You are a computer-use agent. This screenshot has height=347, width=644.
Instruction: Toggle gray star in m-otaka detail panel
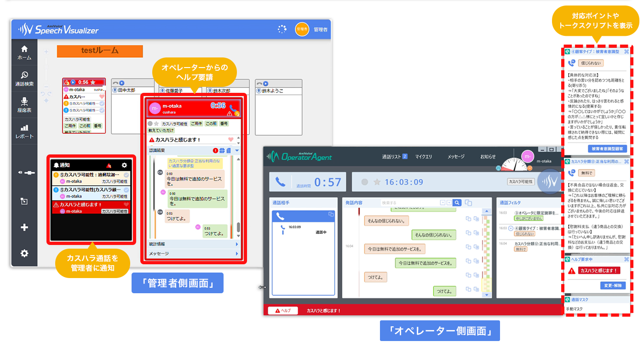pyautogui.click(x=156, y=124)
